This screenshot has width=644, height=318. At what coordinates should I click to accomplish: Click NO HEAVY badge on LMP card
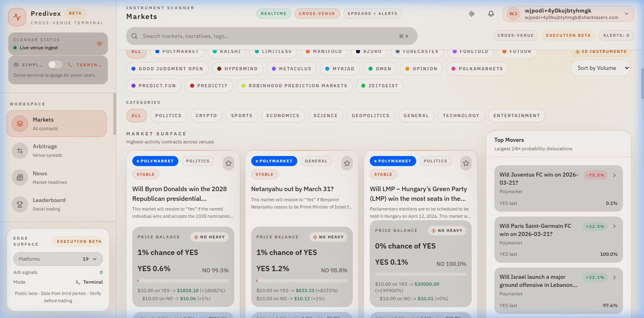[x=447, y=231]
